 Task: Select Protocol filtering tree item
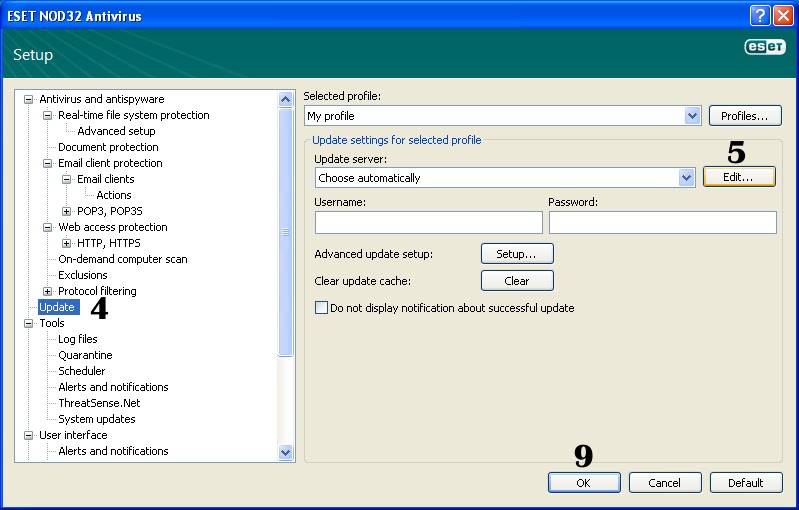pos(97,291)
